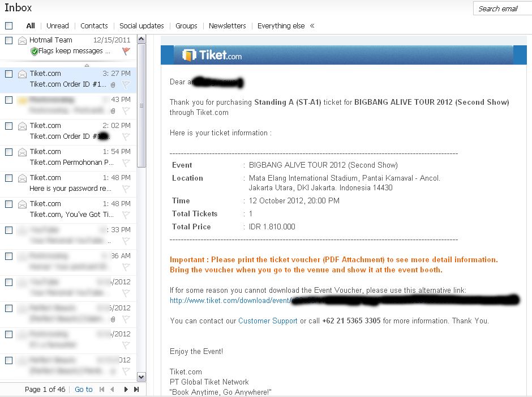
Task: Flag the blurred email received at 33 PM
Action: click(x=126, y=241)
